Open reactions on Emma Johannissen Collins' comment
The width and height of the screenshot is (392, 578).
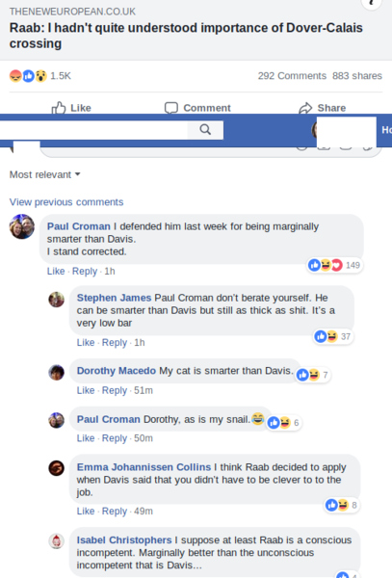341,505
